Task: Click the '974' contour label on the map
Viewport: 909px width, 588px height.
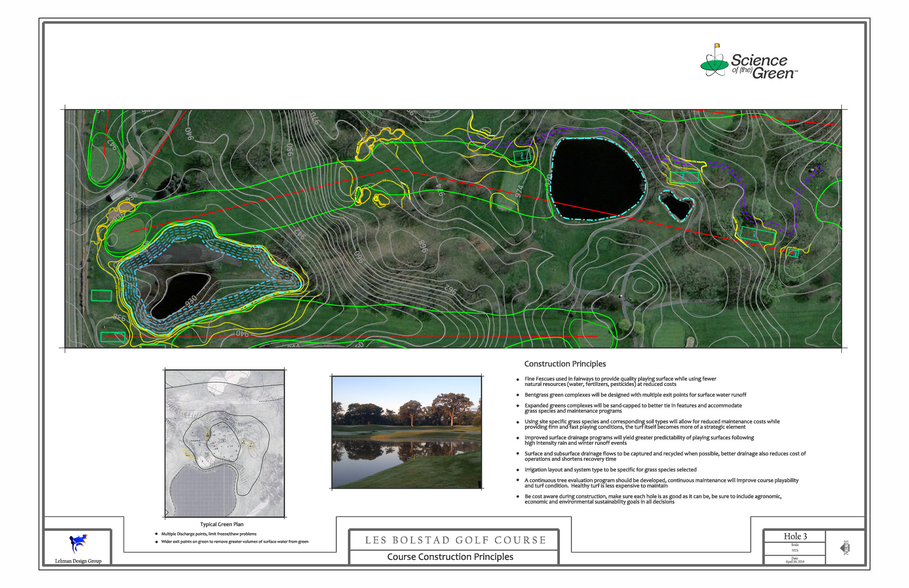Action: [519, 191]
